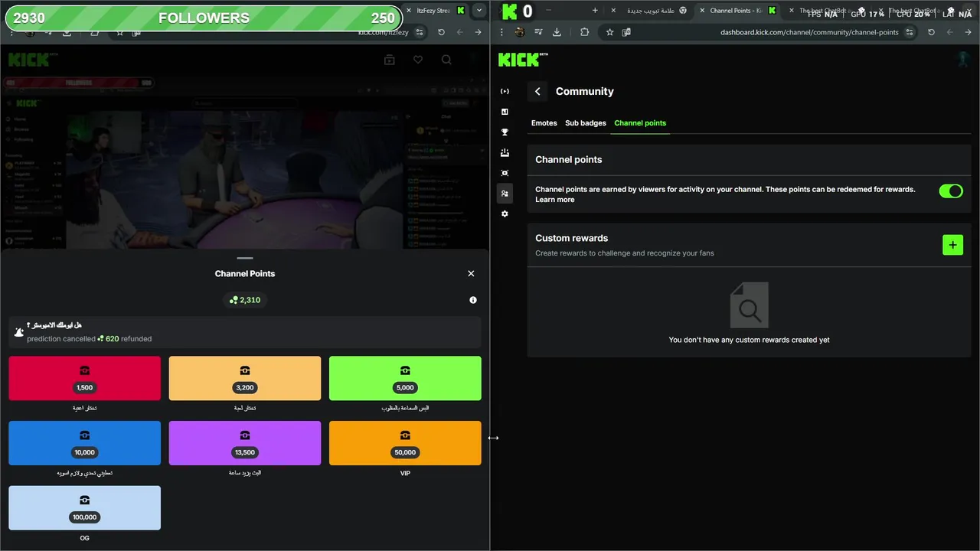Redeem the red 1,500 points reward

click(84, 378)
